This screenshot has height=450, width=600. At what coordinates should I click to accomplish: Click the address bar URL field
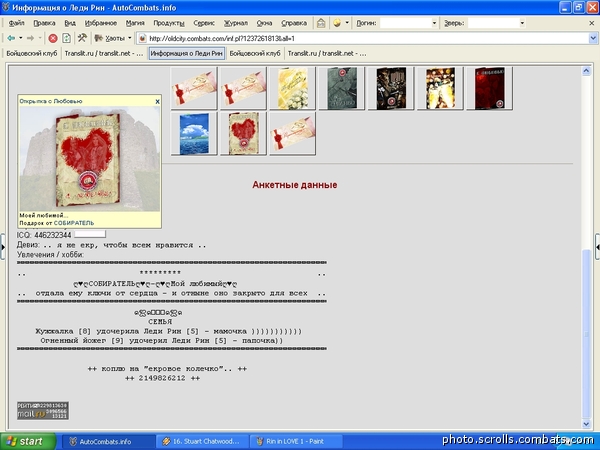click(363, 38)
